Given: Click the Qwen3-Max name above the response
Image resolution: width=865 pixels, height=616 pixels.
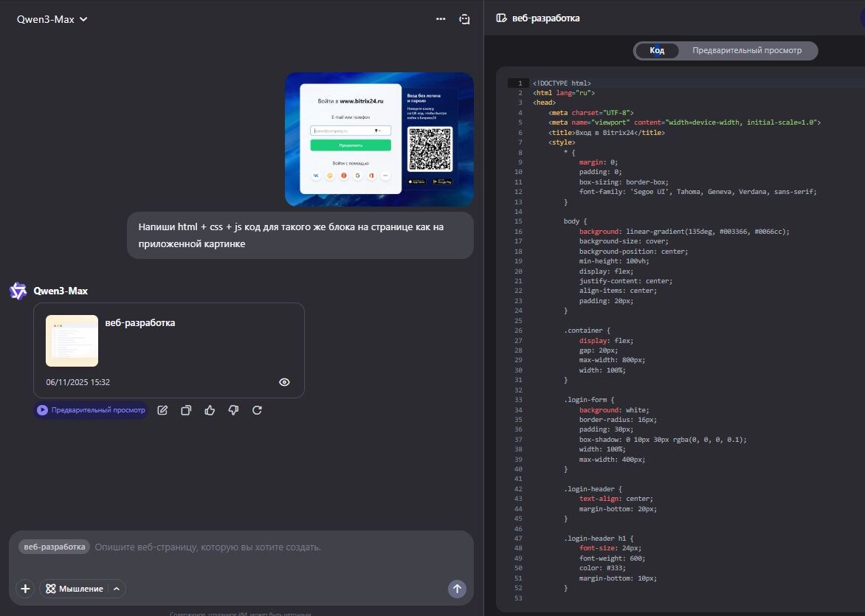Looking at the screenshot, I should tap(61, 291).
